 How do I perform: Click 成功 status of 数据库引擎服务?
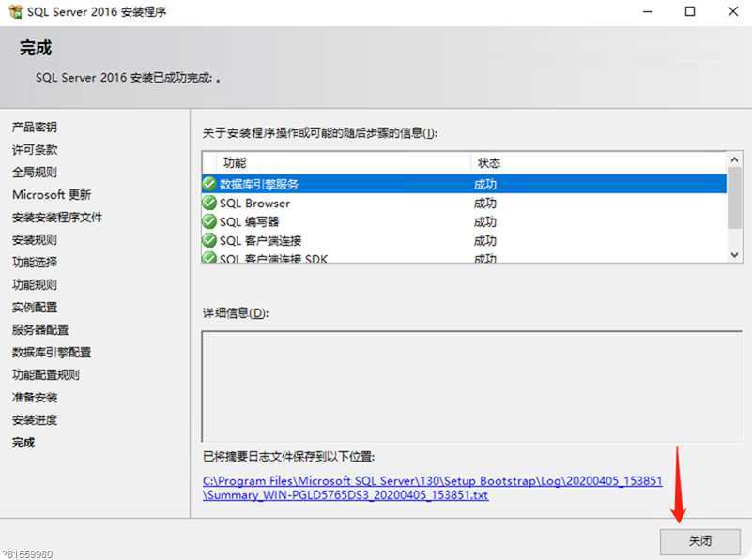pos(484,185)
